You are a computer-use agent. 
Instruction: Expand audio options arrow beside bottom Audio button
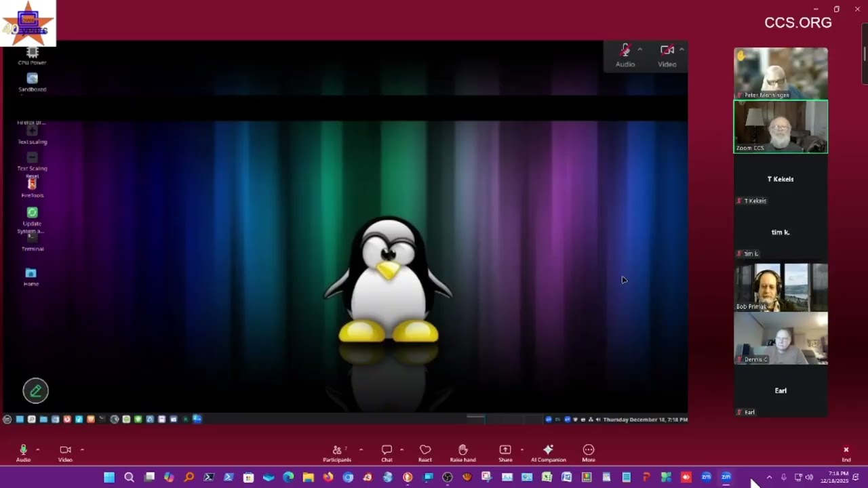point(38,449)
